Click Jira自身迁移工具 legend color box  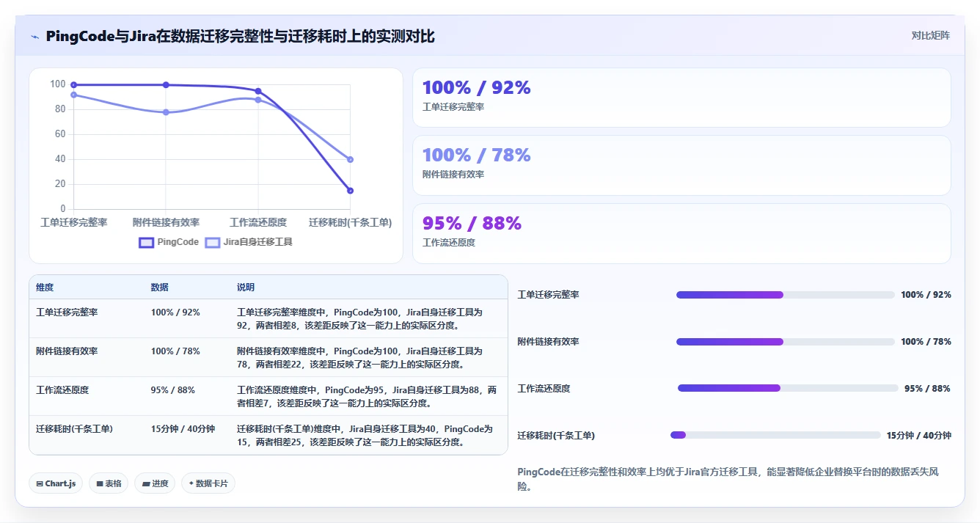click(212, 242)
